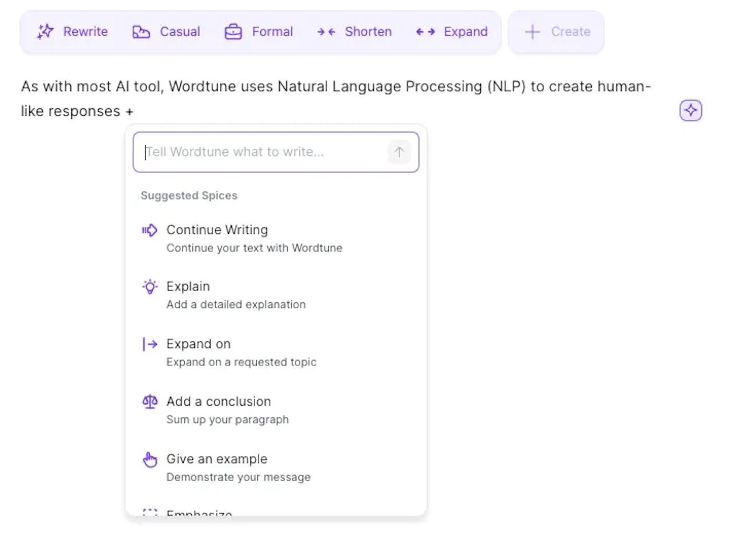Click the Continue your text with Wordtune description

(254, 248)
